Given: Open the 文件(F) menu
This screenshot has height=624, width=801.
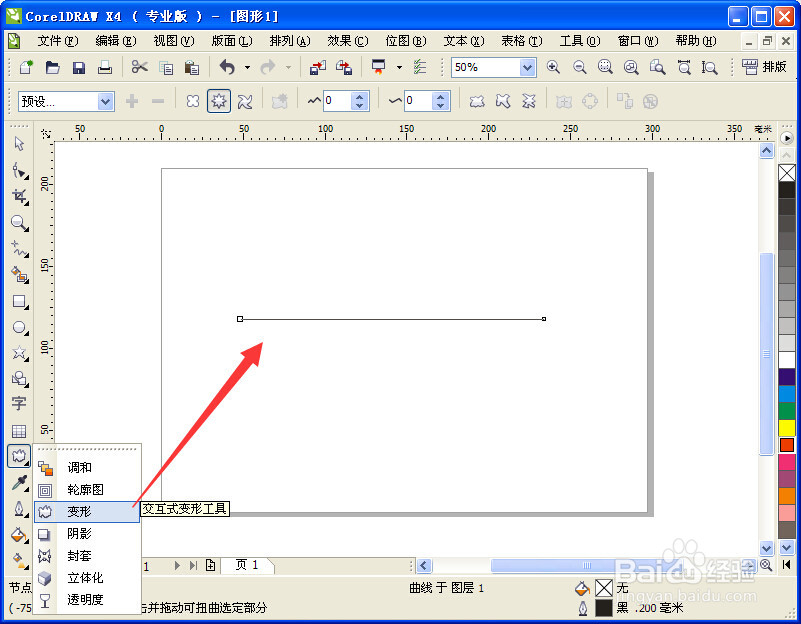Looking at the screenshot, I should tap(58, 40).
